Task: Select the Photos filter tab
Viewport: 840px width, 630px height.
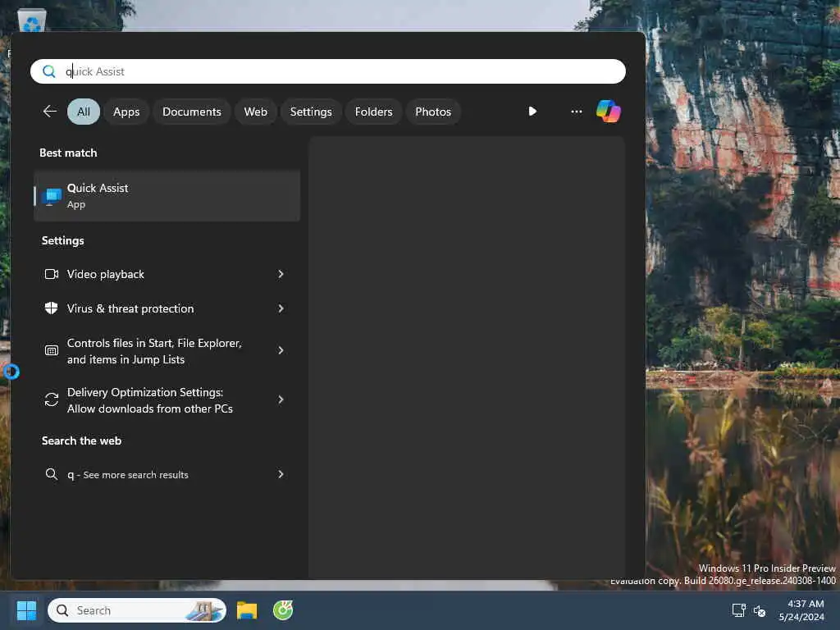Action: (x=433, y=112)
